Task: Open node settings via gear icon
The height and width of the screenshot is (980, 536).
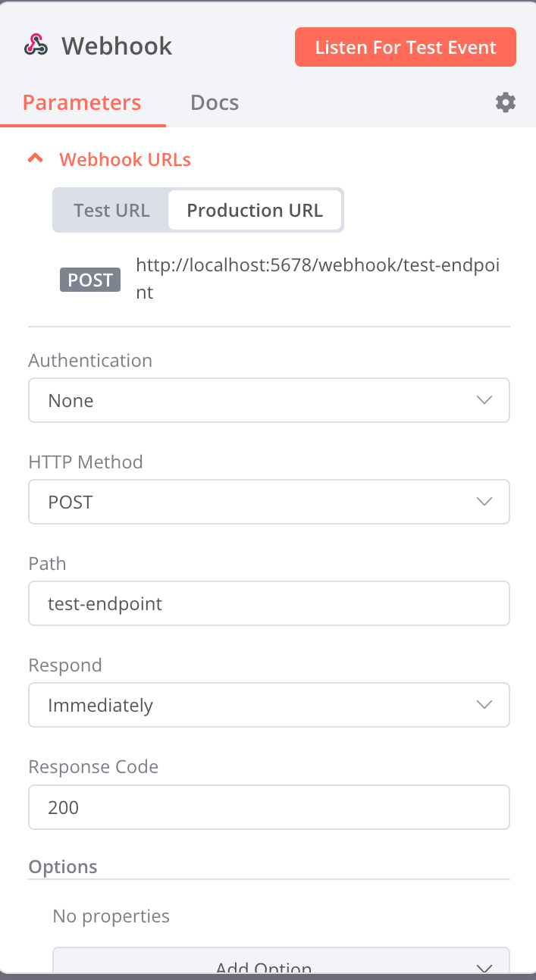Action: tap(506, 102)
